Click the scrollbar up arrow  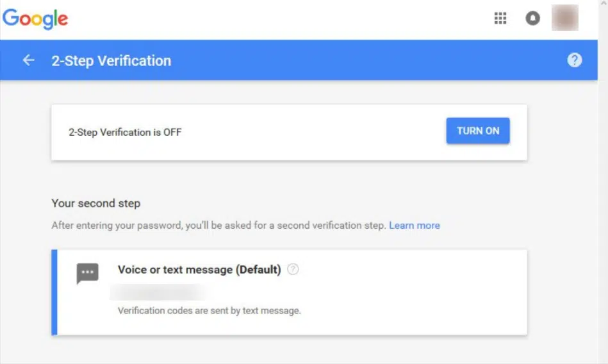tap(604, 3)
